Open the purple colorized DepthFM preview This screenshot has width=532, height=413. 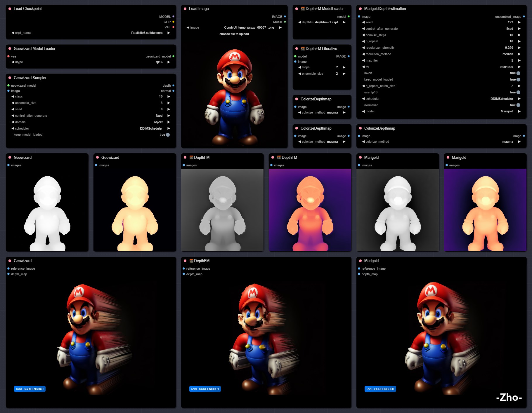pos(310,210)
